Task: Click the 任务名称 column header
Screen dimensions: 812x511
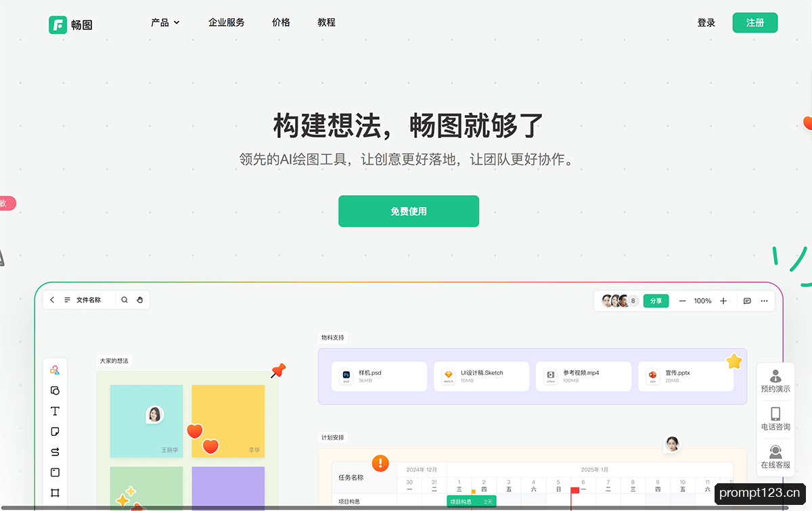Action: tap(351, 477)
